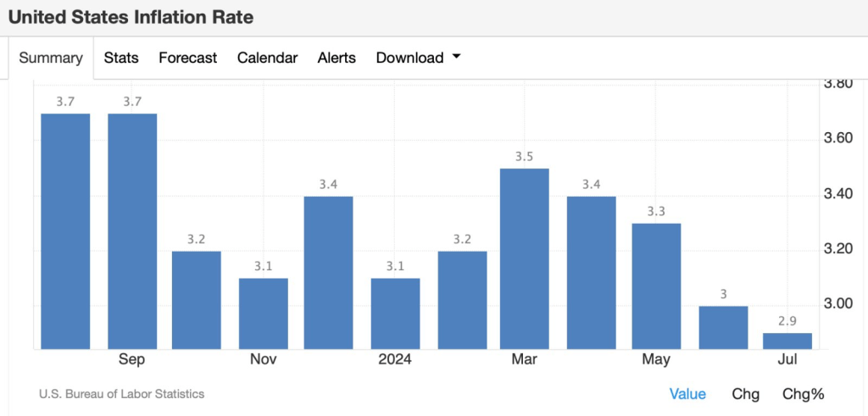The image size is (868, 416).
Task: Open the Stats tab
Action: (121, 58)
